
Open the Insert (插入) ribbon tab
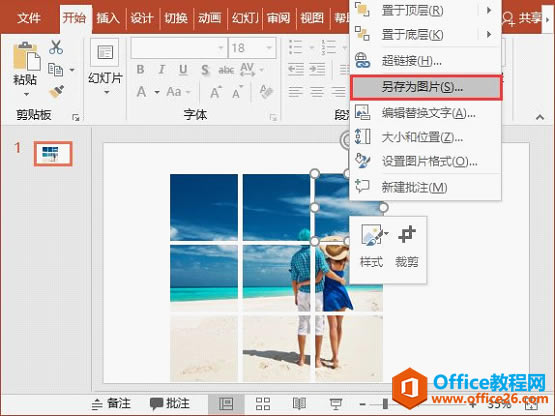click(108, 18)
